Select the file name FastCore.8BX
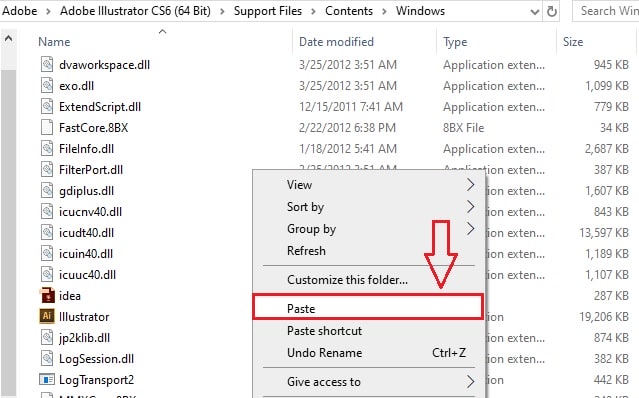The width and height of the screenshot is (639, 398). (x=93, y=128)
